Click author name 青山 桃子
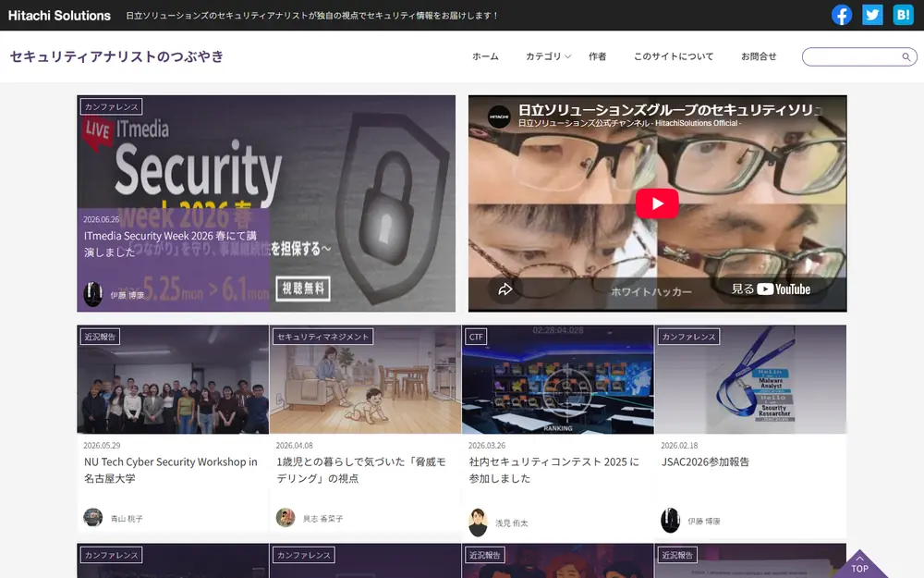Screen dimensions: 924x578 tap(127, 519)
